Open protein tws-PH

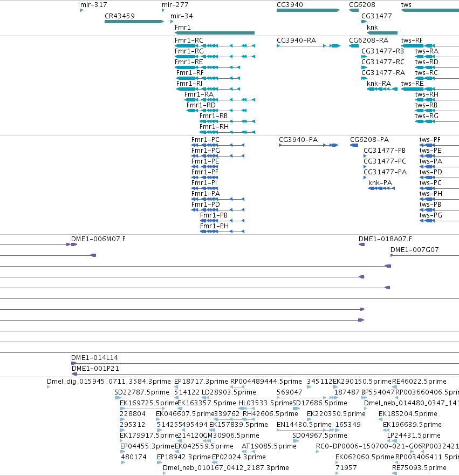tap(431, 194)
